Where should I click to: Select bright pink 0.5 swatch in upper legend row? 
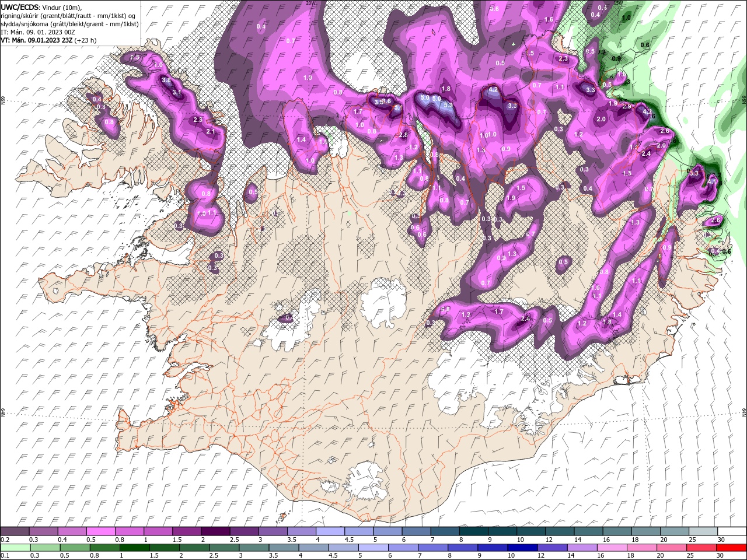click(x=100, y=531)
